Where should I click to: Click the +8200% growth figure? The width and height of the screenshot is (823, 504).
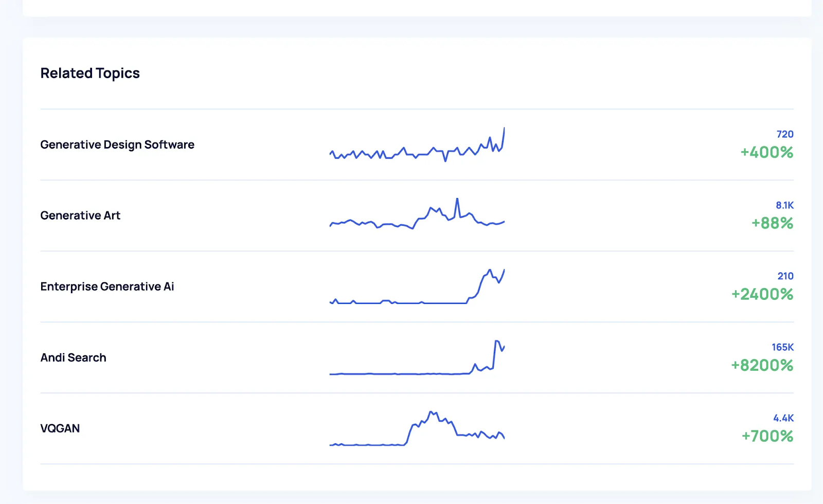click(x=762, y=365)
